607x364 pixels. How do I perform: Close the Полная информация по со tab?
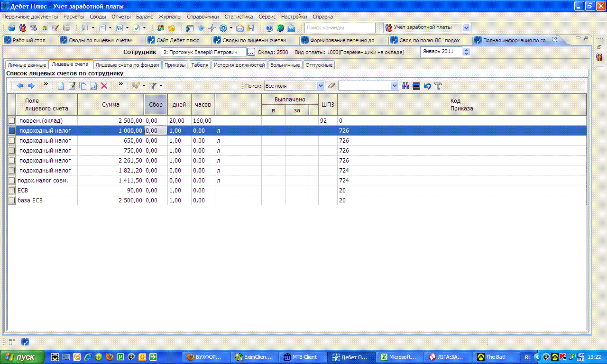pyautogui.click(x=555, y=40)
